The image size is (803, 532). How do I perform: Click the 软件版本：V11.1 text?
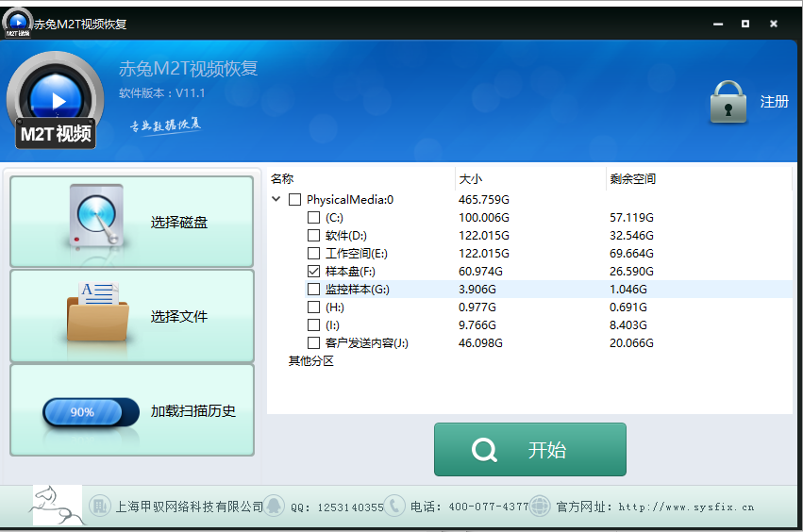click(162, 93)
